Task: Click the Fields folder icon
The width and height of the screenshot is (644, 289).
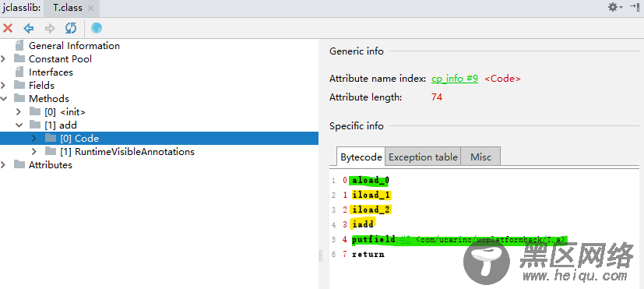Action: tap(19, 85)
